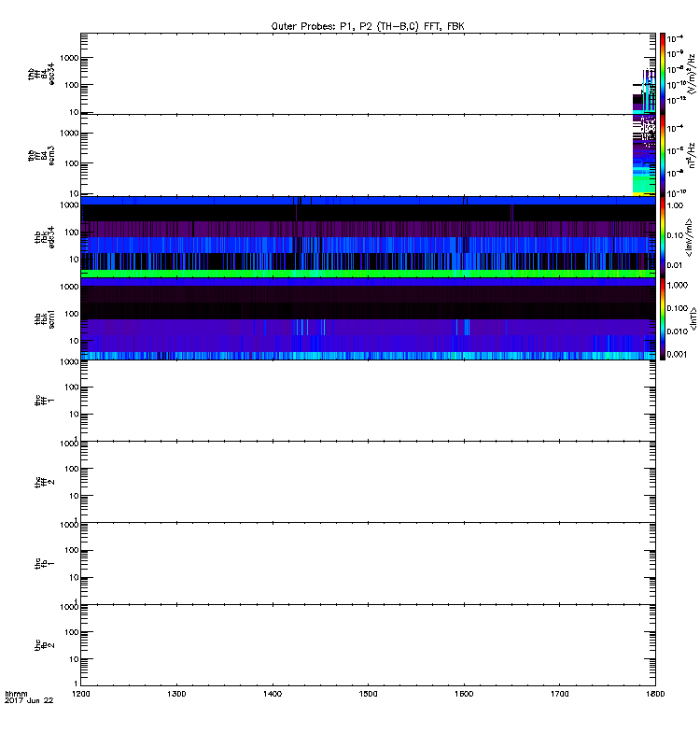Screen dimensions: 700x747
Task: Click the '2017 Jun 22' date label
Action: click(x=29, y=701)
